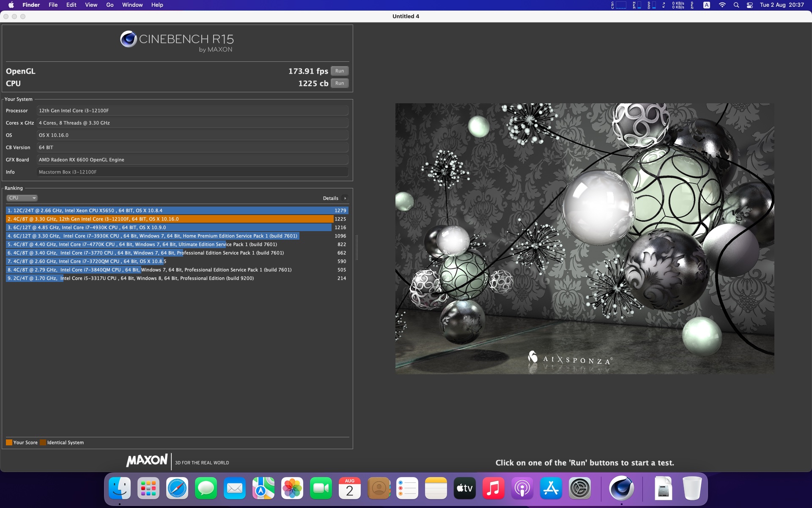Open the App Store dock icon

point(551,489)
